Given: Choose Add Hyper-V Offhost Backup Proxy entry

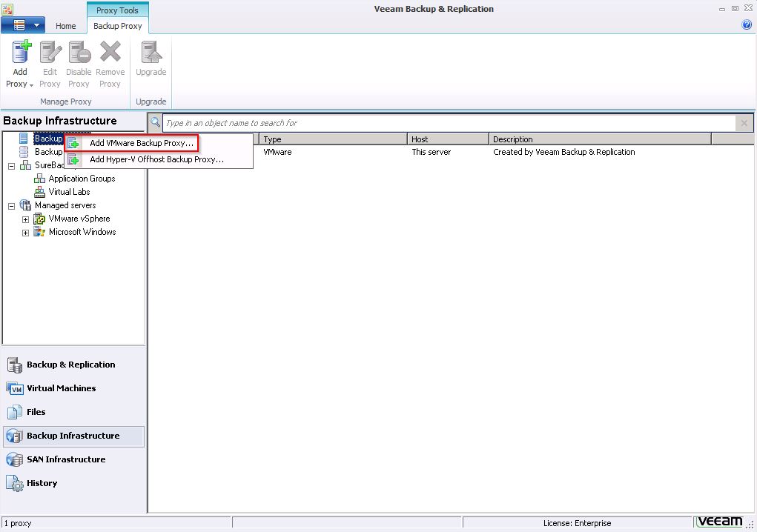Looking at the screenshot, I should tap(159, 159).
